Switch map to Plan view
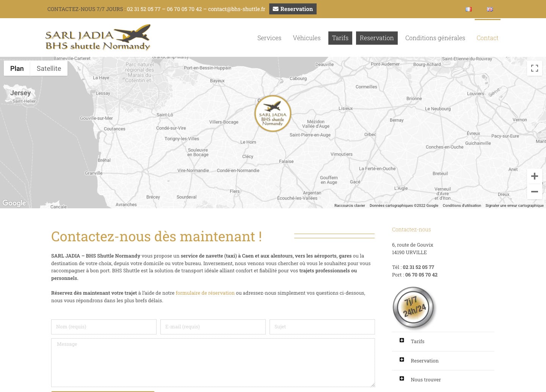546x392 pixels. (x=17, y=69)
